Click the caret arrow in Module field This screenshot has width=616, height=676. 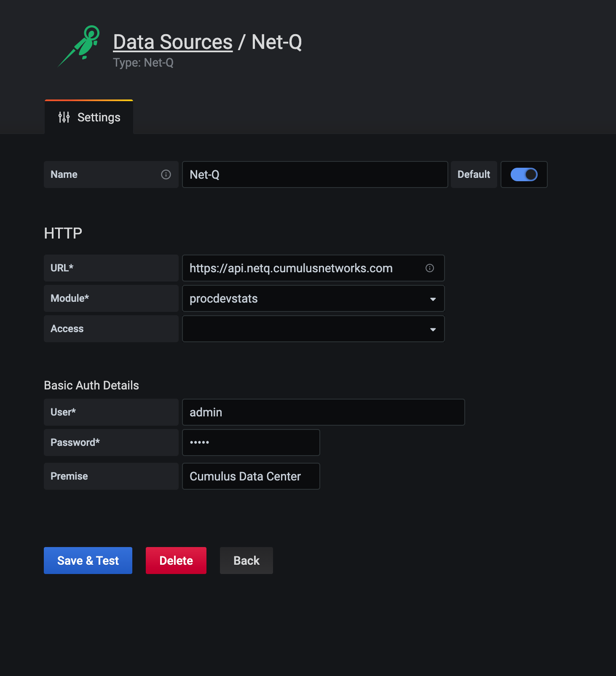pos(433,299)
